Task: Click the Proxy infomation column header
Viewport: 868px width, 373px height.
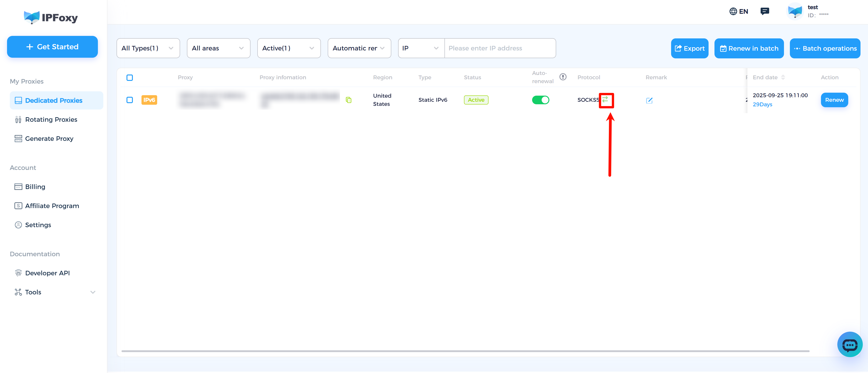Action: (283, 77)
